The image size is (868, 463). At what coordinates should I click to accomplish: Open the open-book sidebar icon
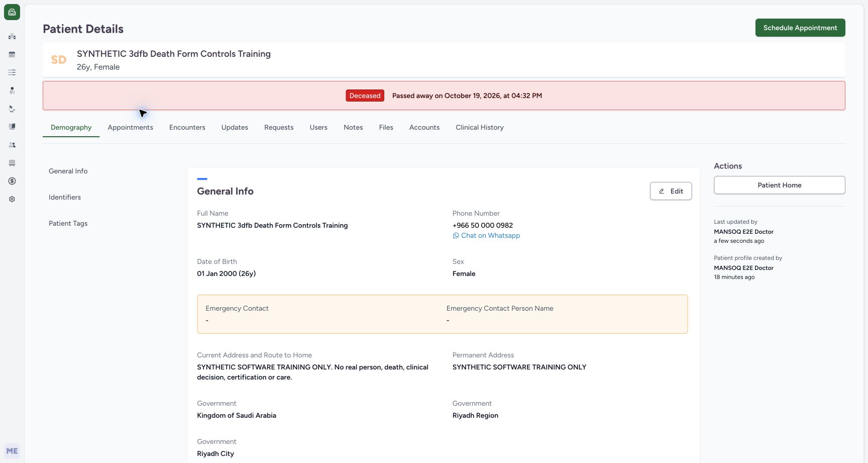point(12,127)
